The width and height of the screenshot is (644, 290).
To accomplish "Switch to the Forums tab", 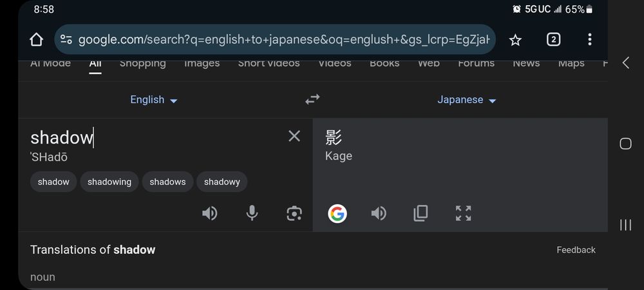I will point(477,63).
